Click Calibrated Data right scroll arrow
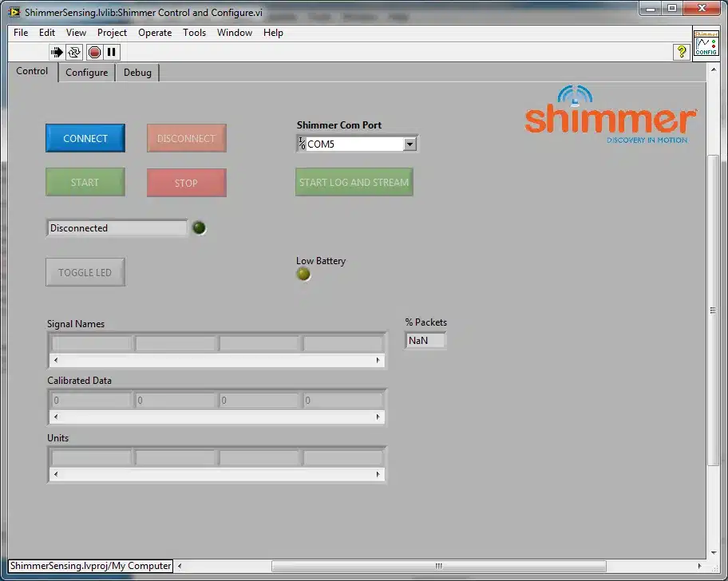 point(378,417)
